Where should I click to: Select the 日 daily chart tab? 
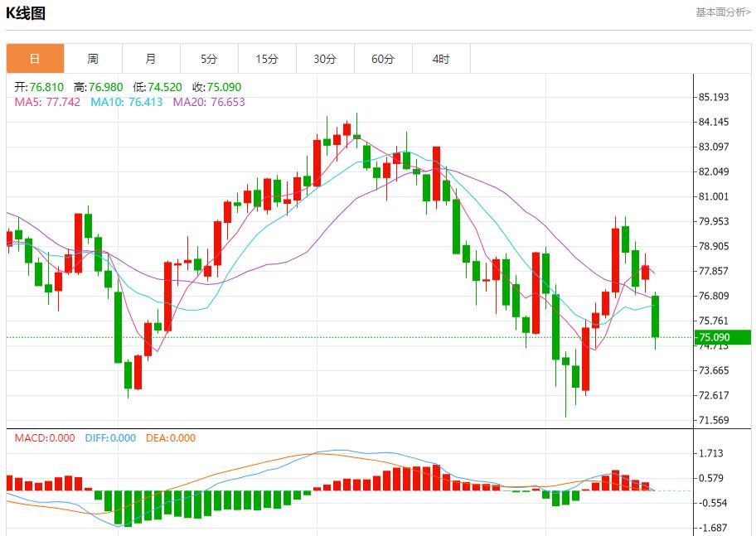pos(35,59)
